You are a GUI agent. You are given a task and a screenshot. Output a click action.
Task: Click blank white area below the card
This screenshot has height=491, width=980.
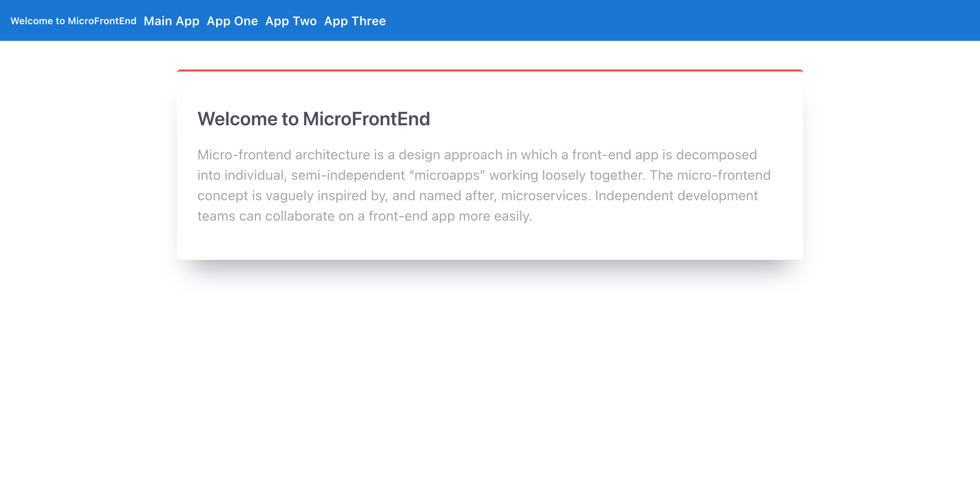490,381
